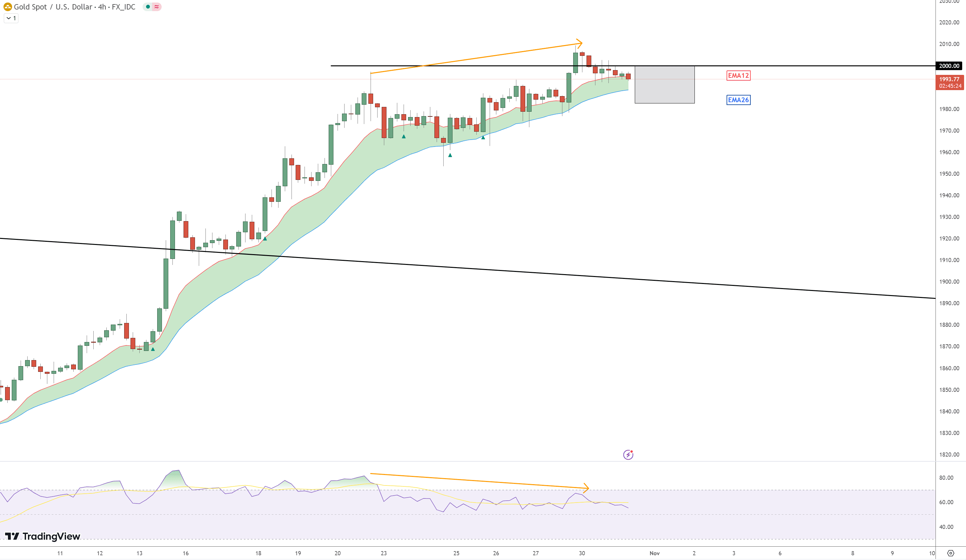The height and width of the screenshot is (560, 966).
Task: Open the purple lightning events icon
Action: pyautogui.click(x=628, y=455)
